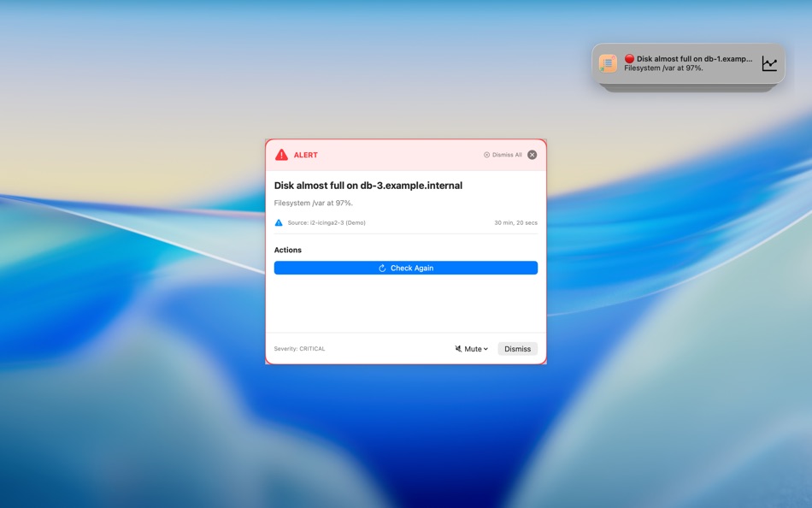Click the line chart icon on the notification
This screenshot has width=812, height=508.
tap(768, 62)
